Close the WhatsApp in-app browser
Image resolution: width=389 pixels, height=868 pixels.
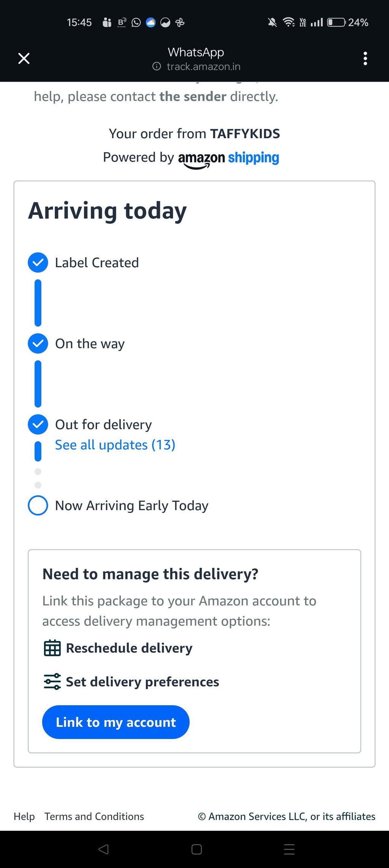click(24, 58)
